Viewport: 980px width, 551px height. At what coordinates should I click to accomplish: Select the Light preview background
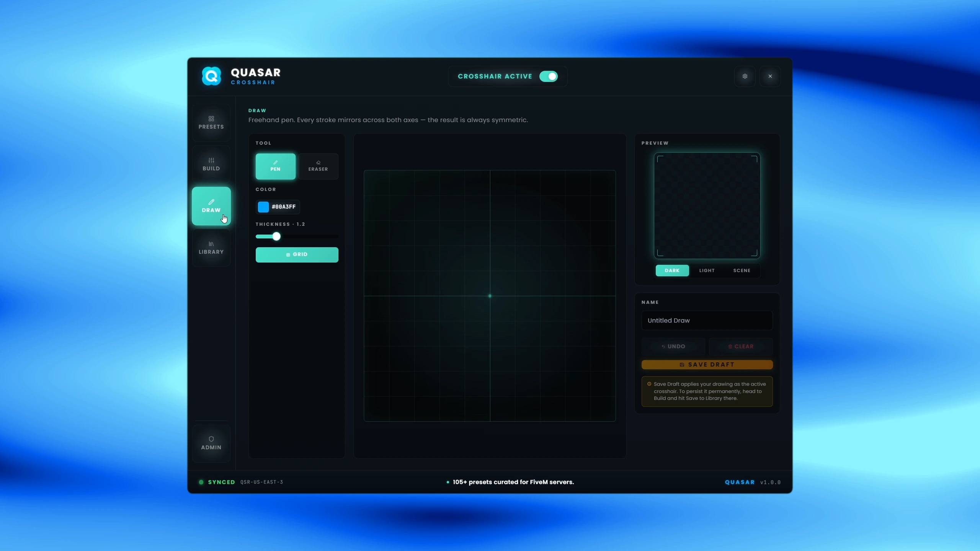tap(707, 271)
